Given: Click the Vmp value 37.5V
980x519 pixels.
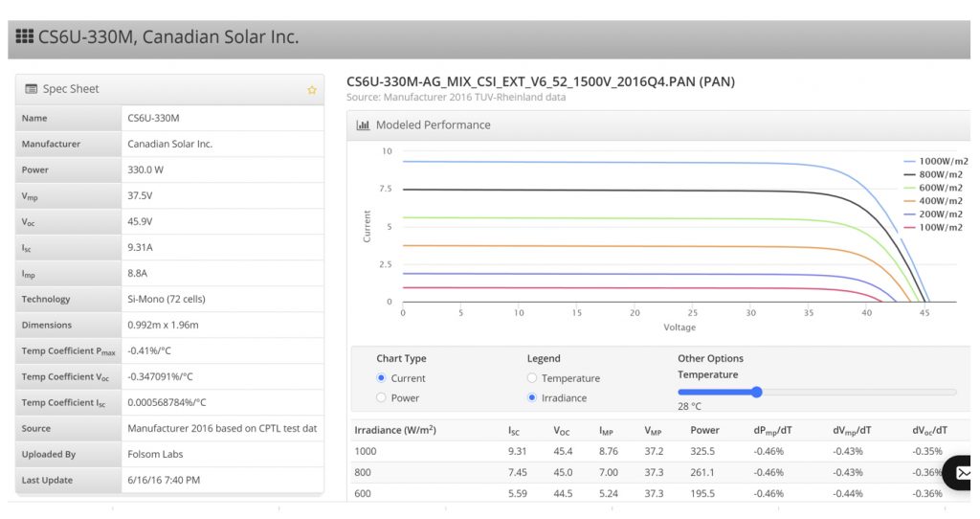Looking at the screenshot, I should pos(140,195).
